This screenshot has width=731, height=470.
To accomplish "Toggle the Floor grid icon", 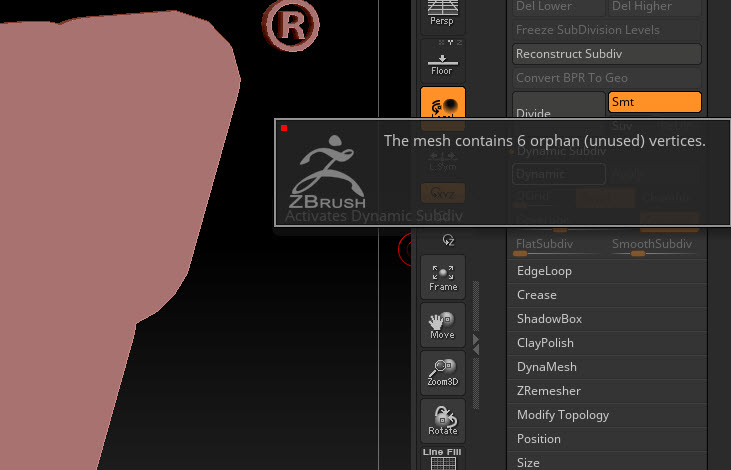I will [442, 62].
